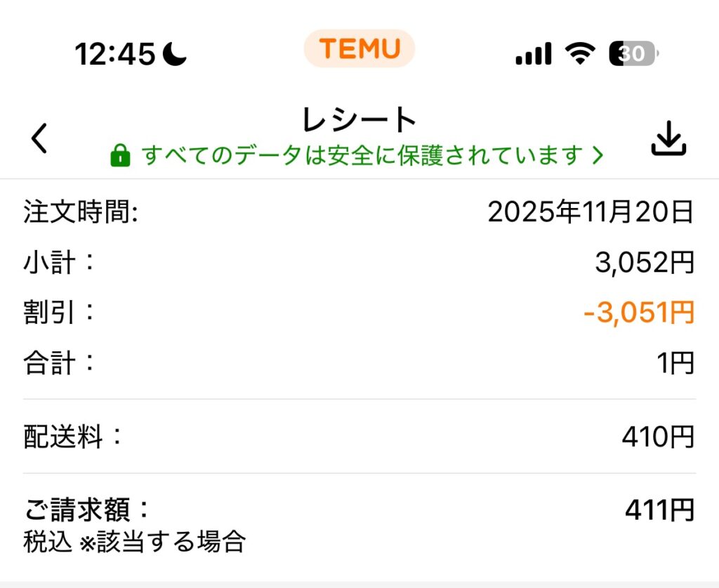Tap the subtotal amount 3,052円
This screenshot has width=719, height=588.
tap(644, 263)
